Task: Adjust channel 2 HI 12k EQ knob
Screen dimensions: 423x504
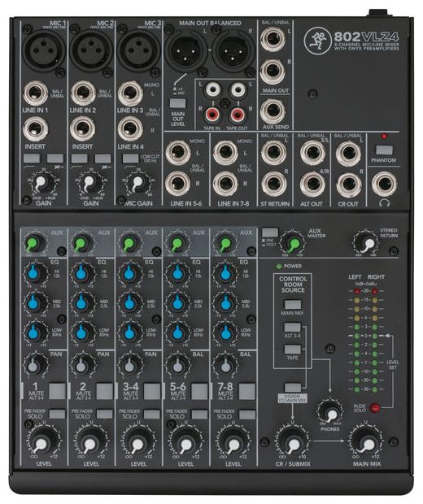Action: pos(81,273)
